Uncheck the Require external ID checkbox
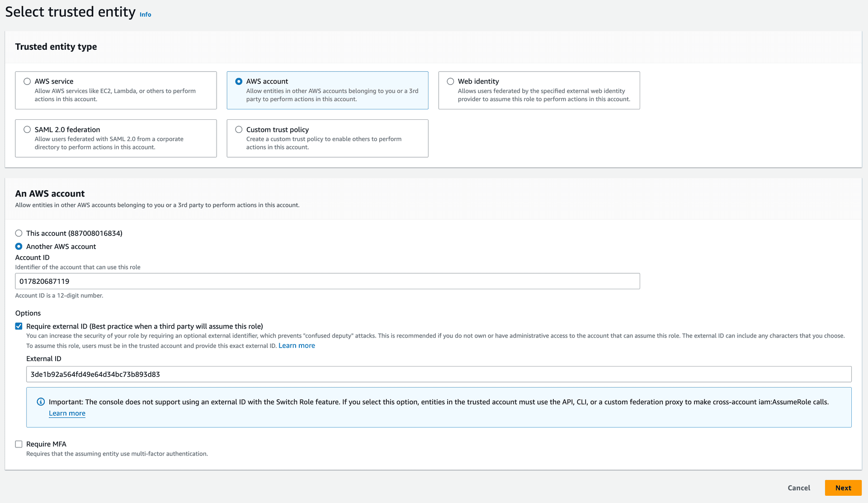The height and width of the screenshot is (503, 868). pyautogui.click(x=19, y=326)
